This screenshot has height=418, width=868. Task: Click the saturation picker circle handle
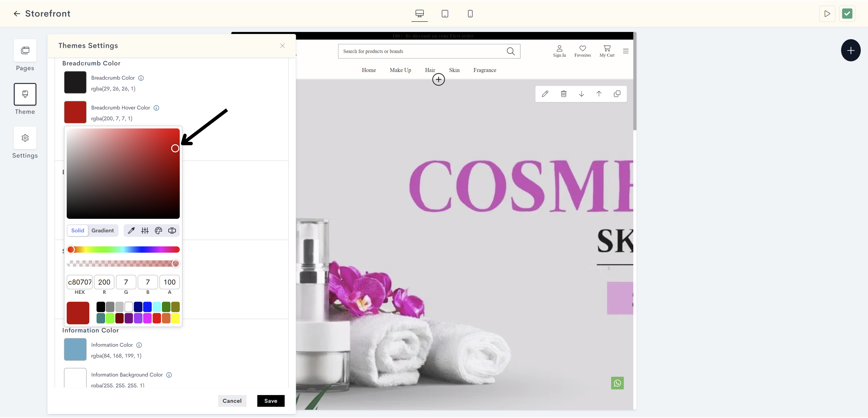coord(175,148)
